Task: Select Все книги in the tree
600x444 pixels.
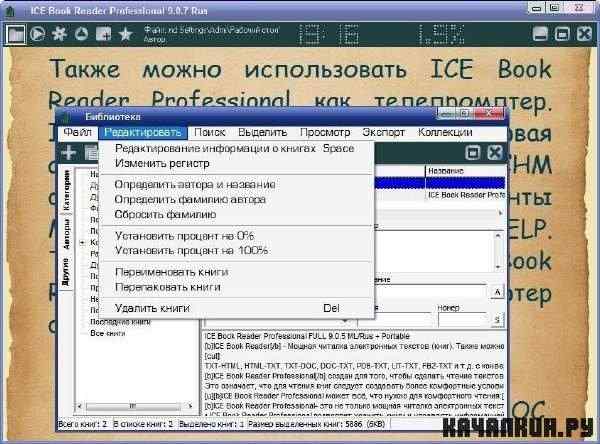Action: 108,333
